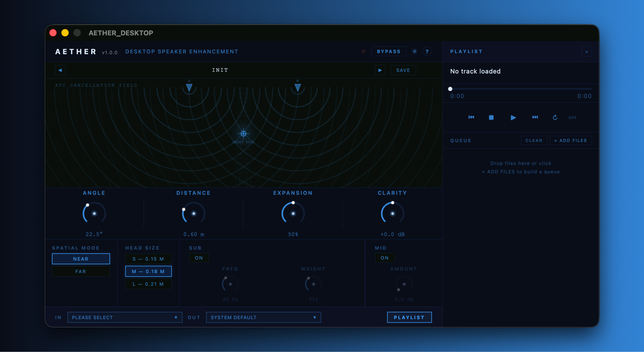Image resolution: width=644 pixels, height=352 pixels.
Task: Skip to next track icon
Action: [535, 117]
